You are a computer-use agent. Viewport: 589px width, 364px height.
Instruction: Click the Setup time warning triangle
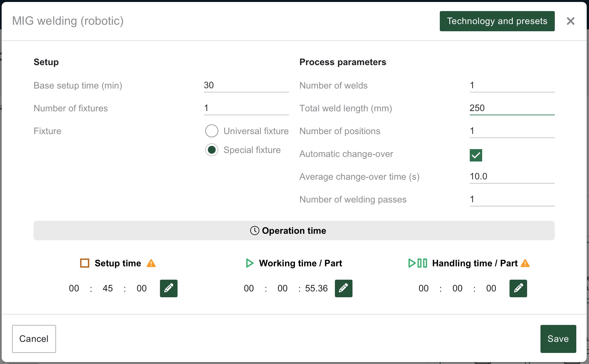(x=151, y=263)
